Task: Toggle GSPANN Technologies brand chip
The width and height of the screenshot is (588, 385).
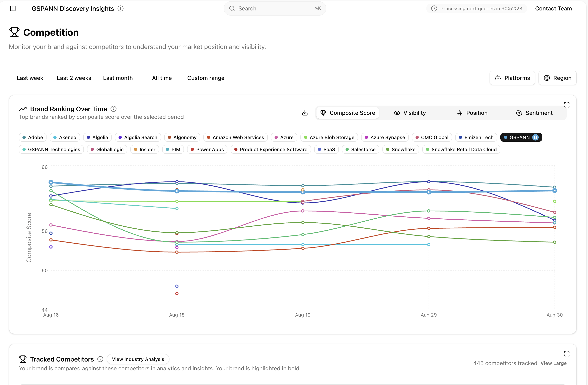Action: (x=51, y=150)
